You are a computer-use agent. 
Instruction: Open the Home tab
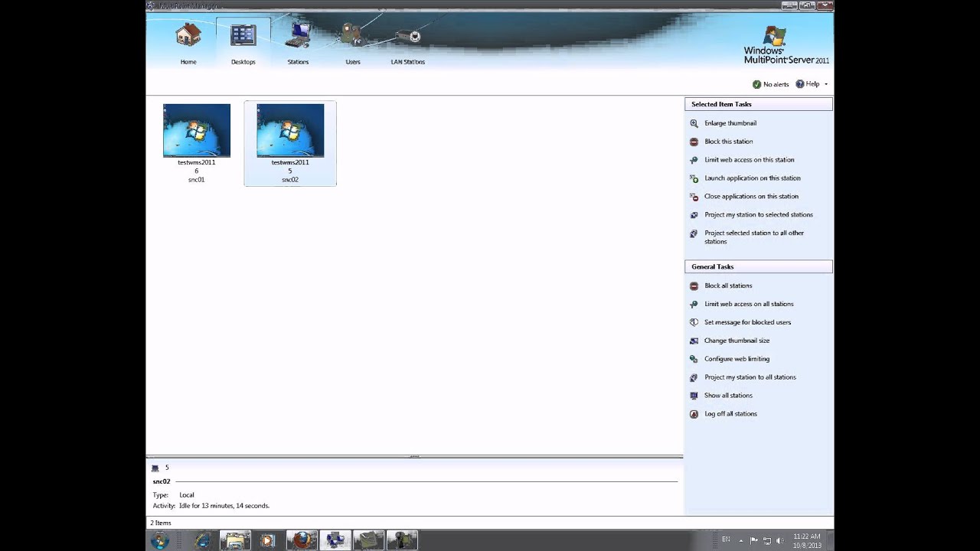(x=188, y=43)
